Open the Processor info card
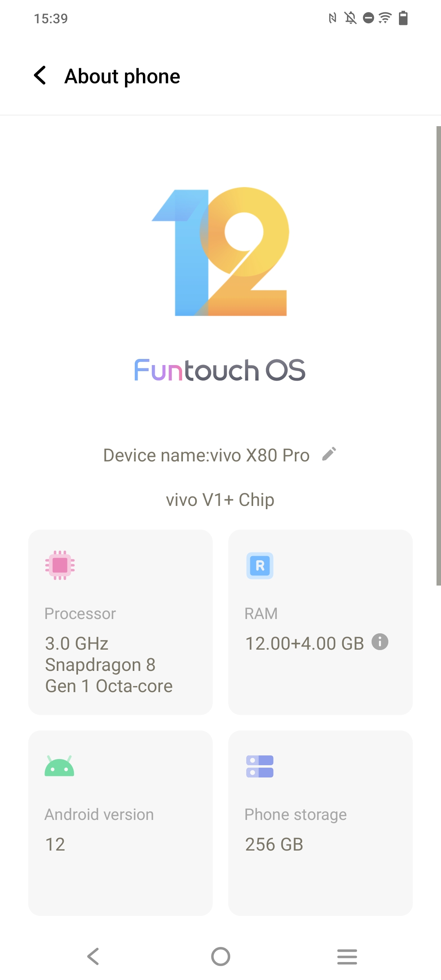The width and height of the screenshot is (441, 980). click(x=120, y=622)
